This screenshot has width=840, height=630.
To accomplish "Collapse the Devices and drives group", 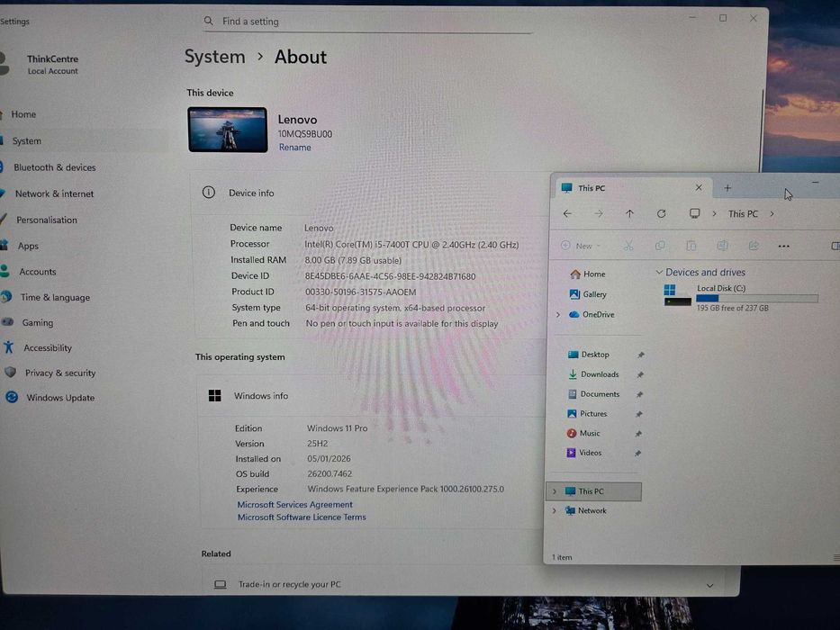I will coord(659,272).
